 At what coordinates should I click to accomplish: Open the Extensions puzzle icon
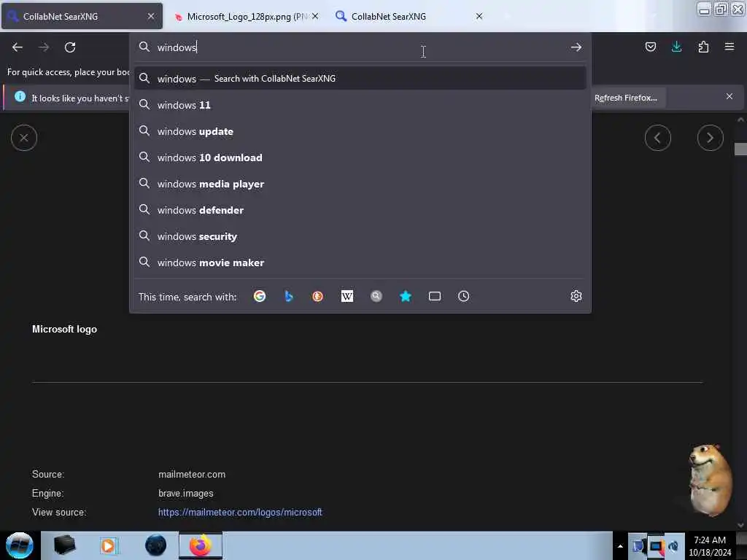703,47
